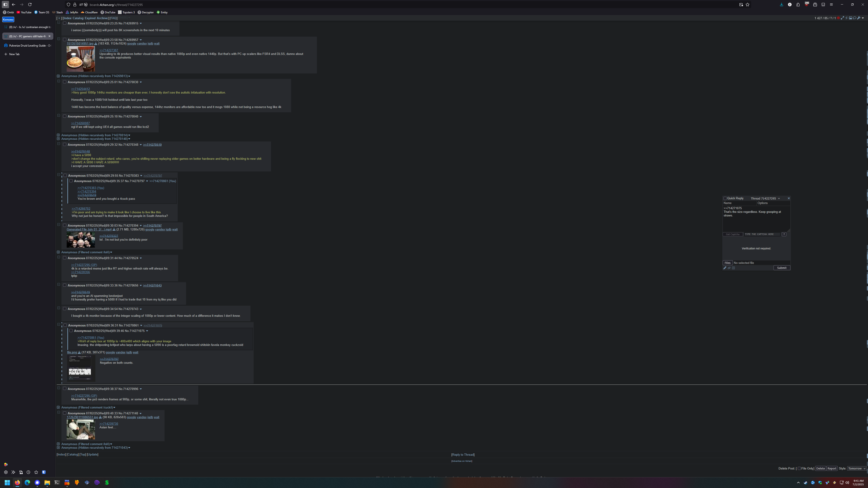
Task: Open Terminal from taskbar
Action: [57, 482]
